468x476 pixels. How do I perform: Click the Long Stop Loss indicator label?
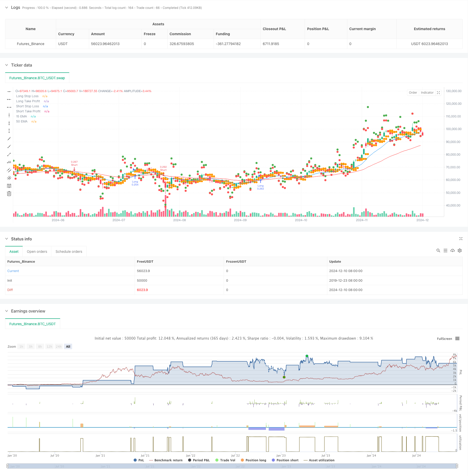27,96
